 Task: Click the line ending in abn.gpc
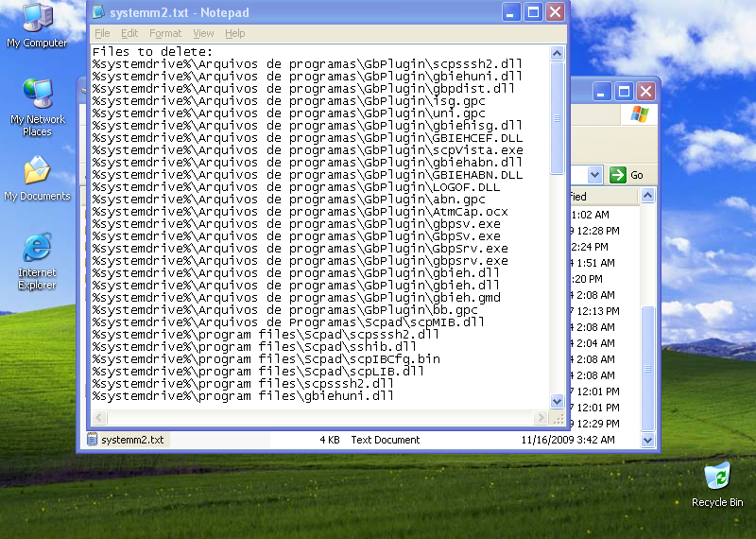289,200
